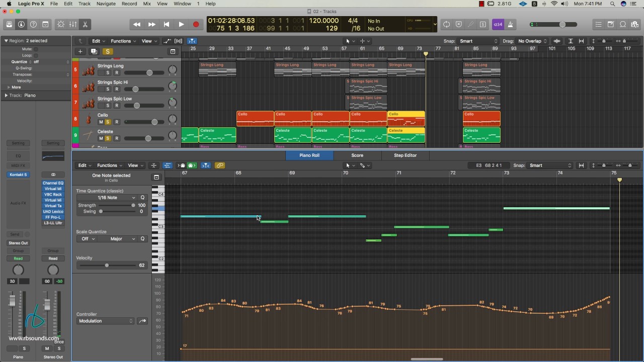Open the List Editors icon
The height and width of the screenshot is (362, 644).
pyautogui.click(x=598, y=24)
